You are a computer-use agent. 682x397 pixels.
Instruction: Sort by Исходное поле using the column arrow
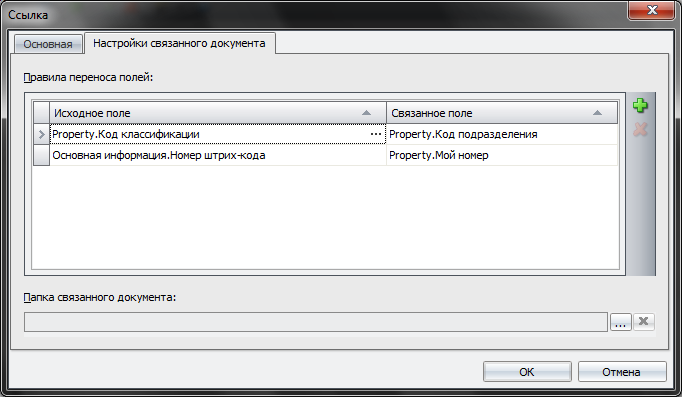point(366,113)
